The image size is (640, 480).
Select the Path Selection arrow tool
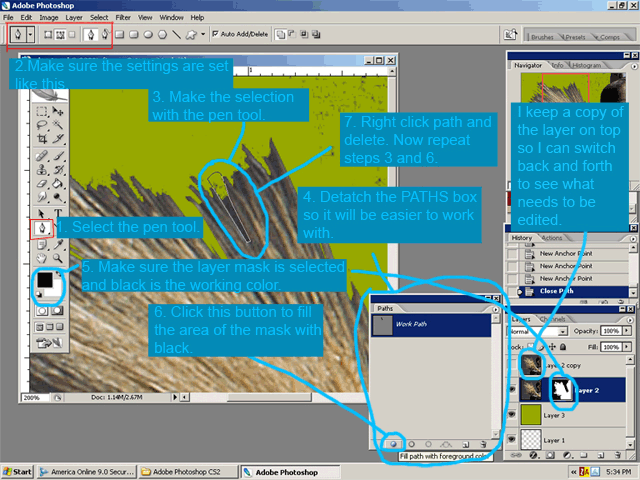coord(41,213)
